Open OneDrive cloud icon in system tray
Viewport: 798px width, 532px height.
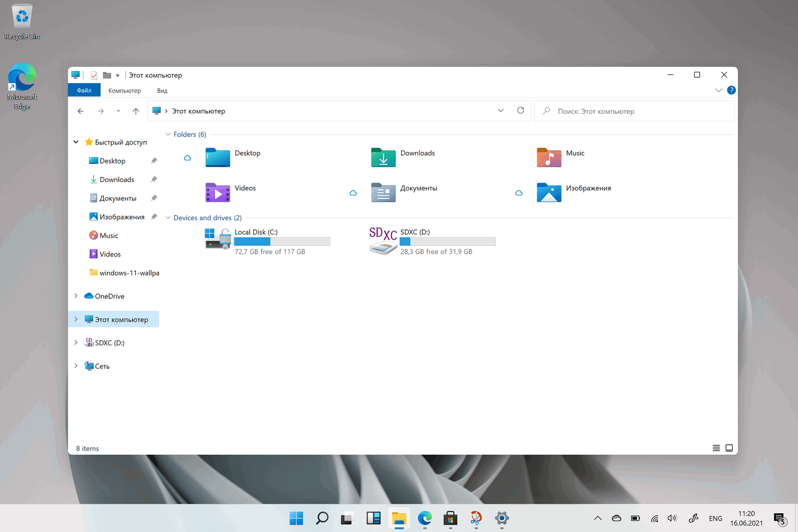[x=617, y=518]
